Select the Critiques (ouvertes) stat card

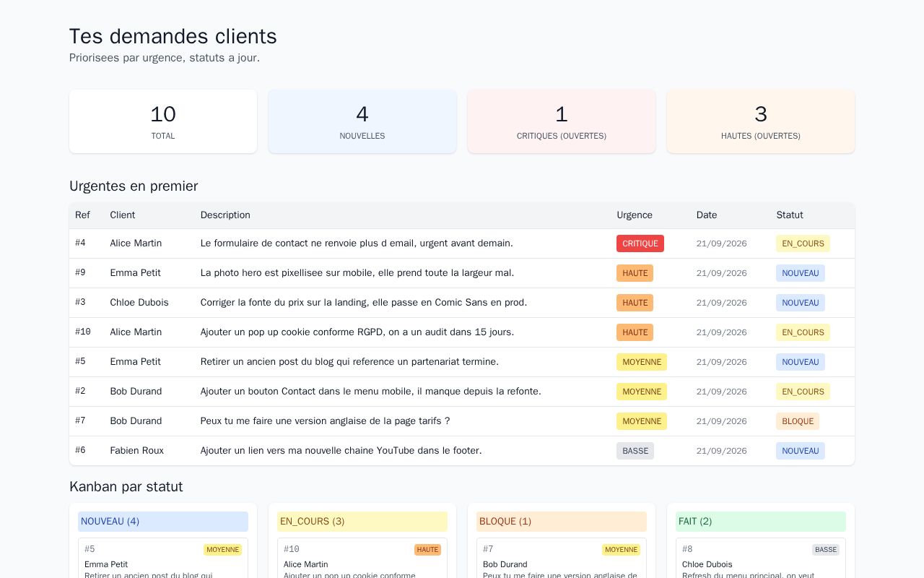point(562,121)
